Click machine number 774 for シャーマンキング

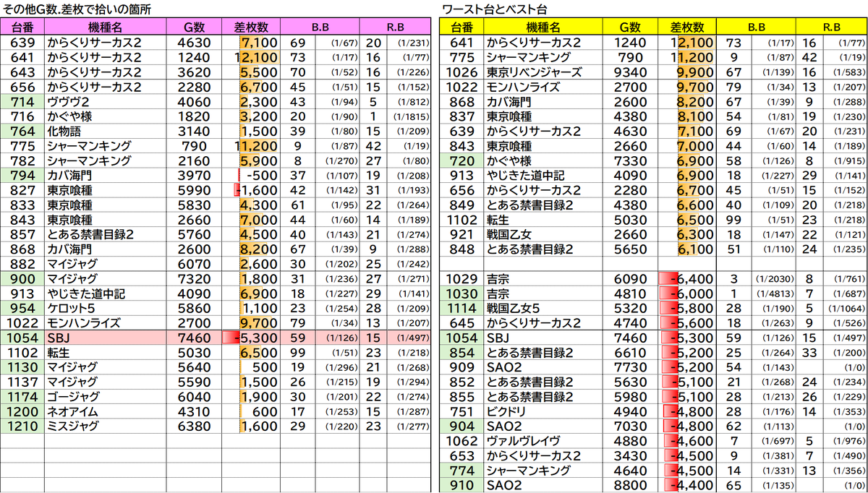[461, 470]
